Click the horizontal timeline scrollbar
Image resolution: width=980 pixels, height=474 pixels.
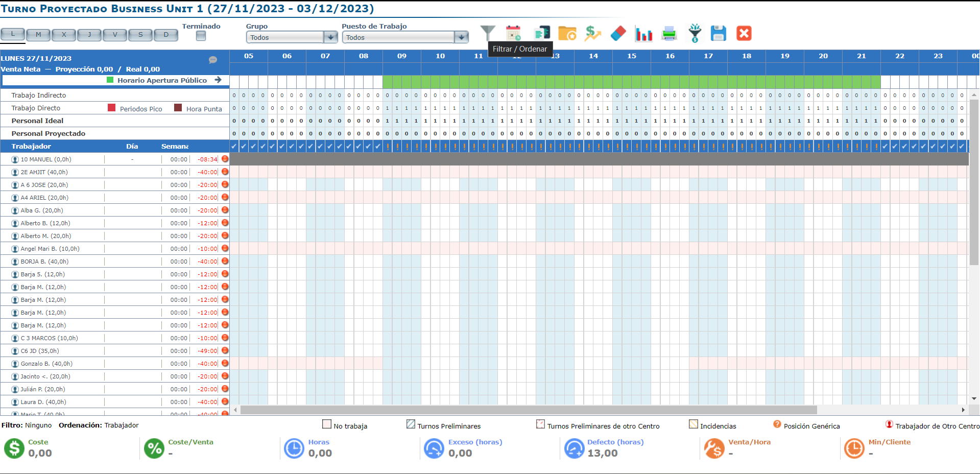point(529,410)
